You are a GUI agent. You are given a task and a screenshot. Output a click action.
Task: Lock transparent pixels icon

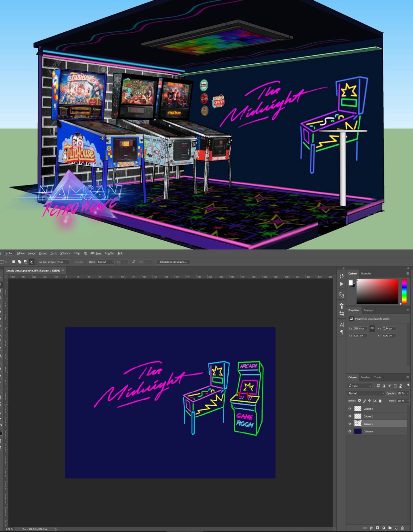(360, 401)
